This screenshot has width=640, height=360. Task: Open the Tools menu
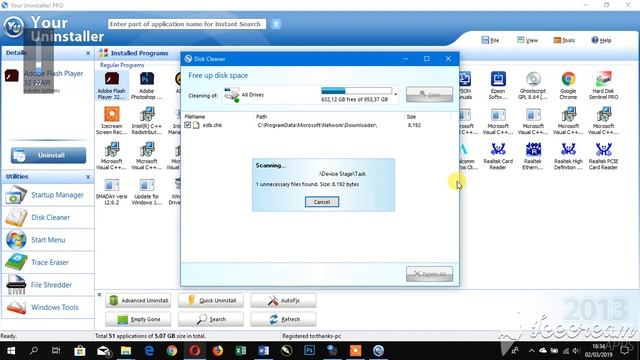click(x=564, y=40)
